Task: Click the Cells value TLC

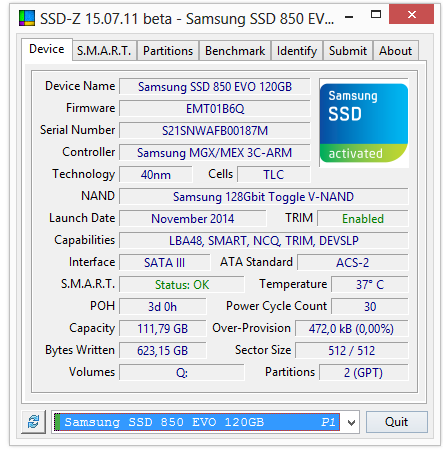Action: point(274,175)
